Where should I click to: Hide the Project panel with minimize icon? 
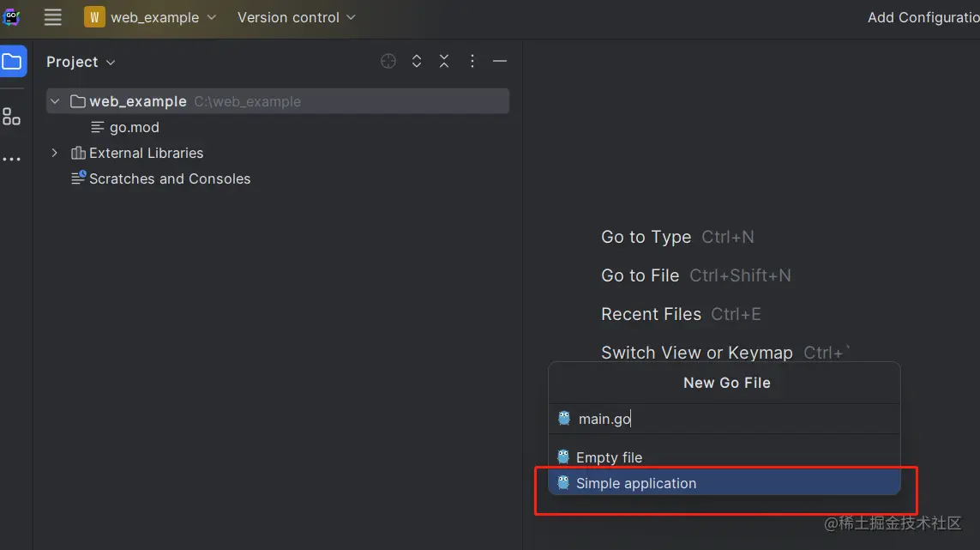(x=500, y=62)
